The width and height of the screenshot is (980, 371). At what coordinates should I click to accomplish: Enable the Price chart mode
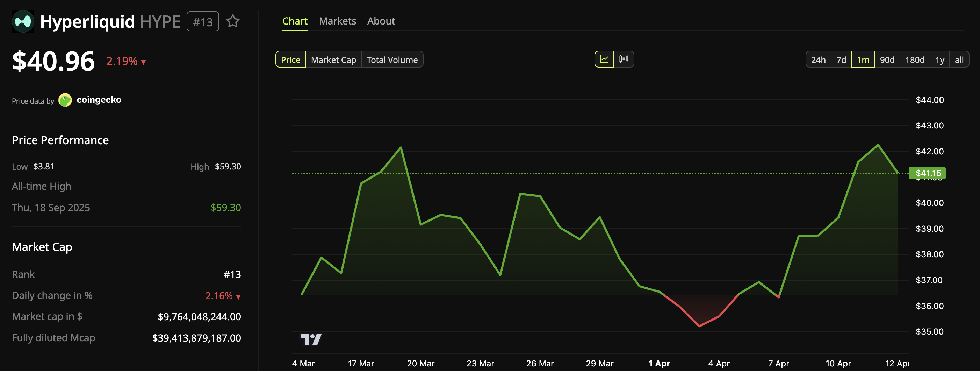click(291, 59)
